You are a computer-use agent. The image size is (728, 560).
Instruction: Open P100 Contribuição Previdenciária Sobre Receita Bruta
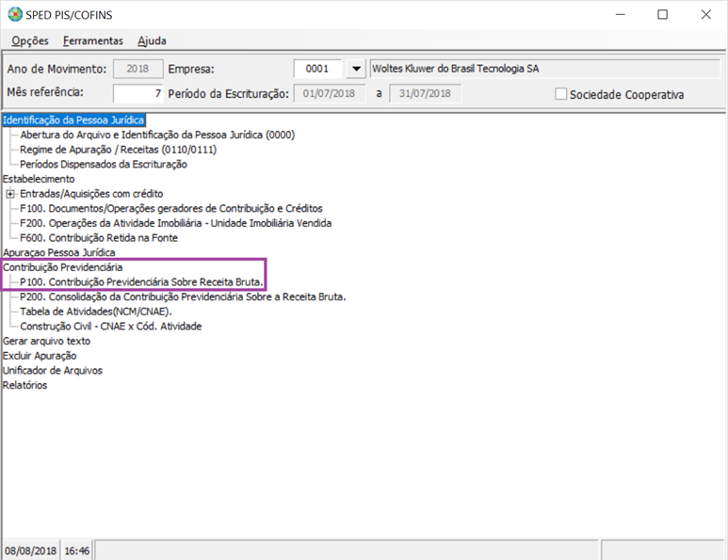141,281
